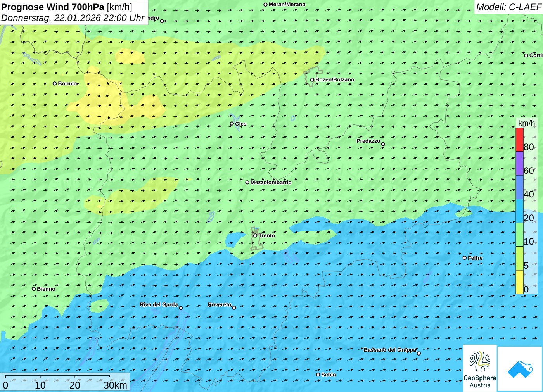The width and height of the screenshot is (543, 392).
Task: Click the Meran/Merano city marker
Action: tap(266, 5)
